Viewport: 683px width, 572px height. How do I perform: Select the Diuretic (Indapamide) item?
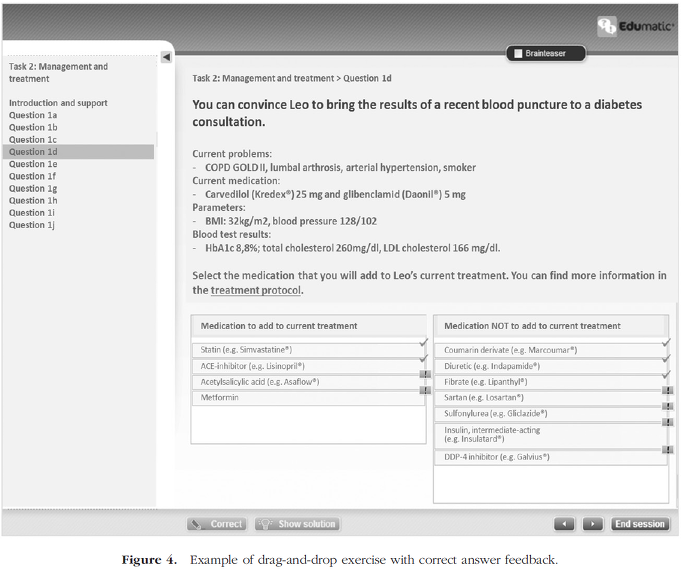[551, 366]
